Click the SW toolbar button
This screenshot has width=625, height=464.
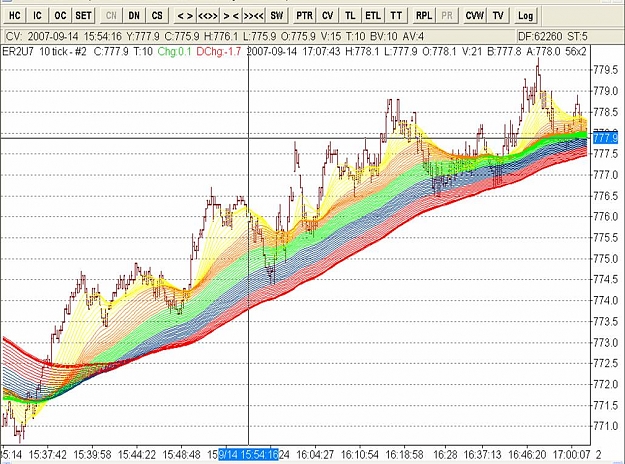[x=277, y=16]
